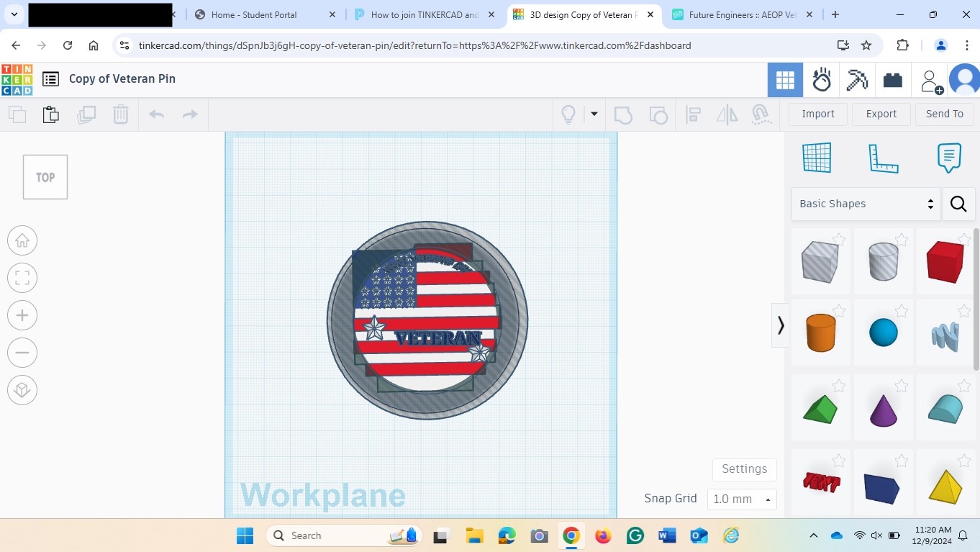
Task: Click the Show all lightbulb icon
Action: [x=568, y=114]
